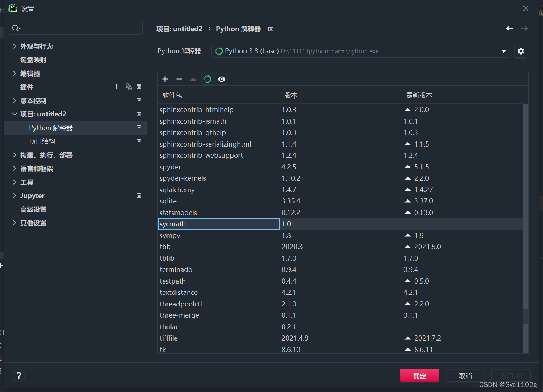This screenshot has width=543, height=392.
Task: Expand the 编辑器 section
Action: click(15, 73)
